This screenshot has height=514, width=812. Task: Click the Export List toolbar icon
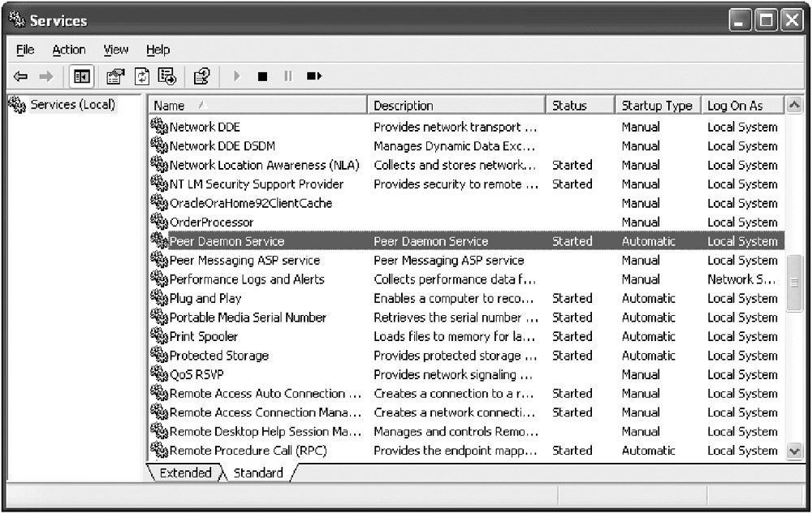pos(167,76)
